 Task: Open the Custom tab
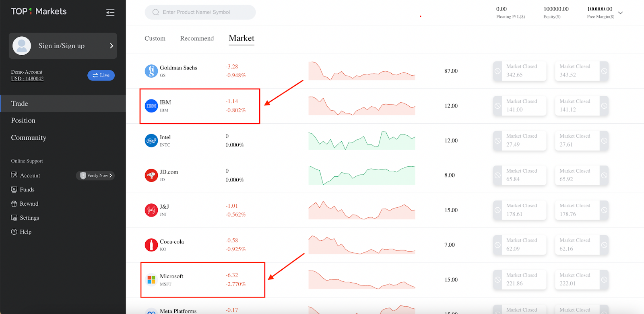155,38
